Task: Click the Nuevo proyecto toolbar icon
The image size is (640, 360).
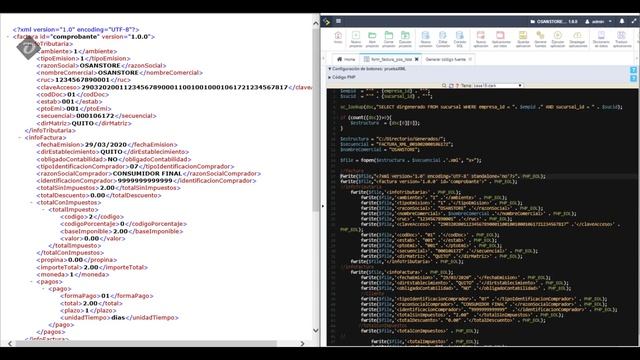Action: point(356,39)
